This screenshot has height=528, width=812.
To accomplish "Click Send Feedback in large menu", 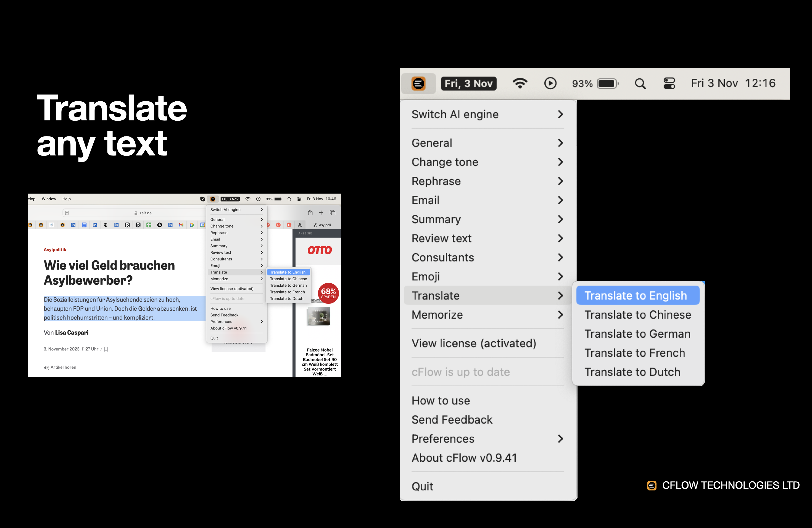I will tap(452, 419).
